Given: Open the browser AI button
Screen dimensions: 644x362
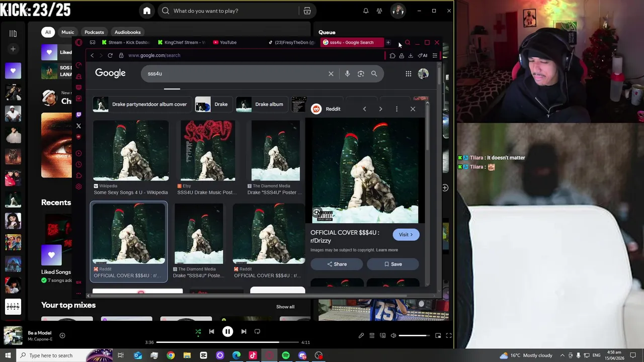Looking at the screenshot, I should 423,56.
